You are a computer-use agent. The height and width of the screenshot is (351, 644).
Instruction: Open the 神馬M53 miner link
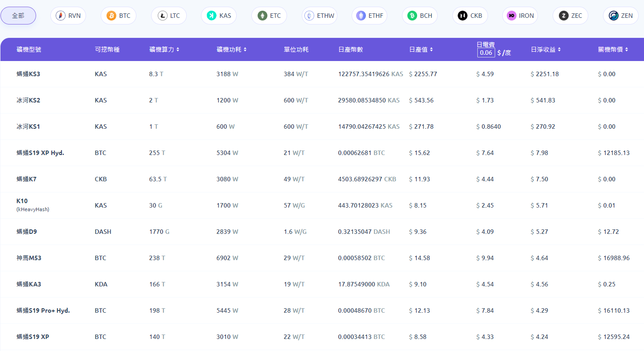click(x=29, y=258)
